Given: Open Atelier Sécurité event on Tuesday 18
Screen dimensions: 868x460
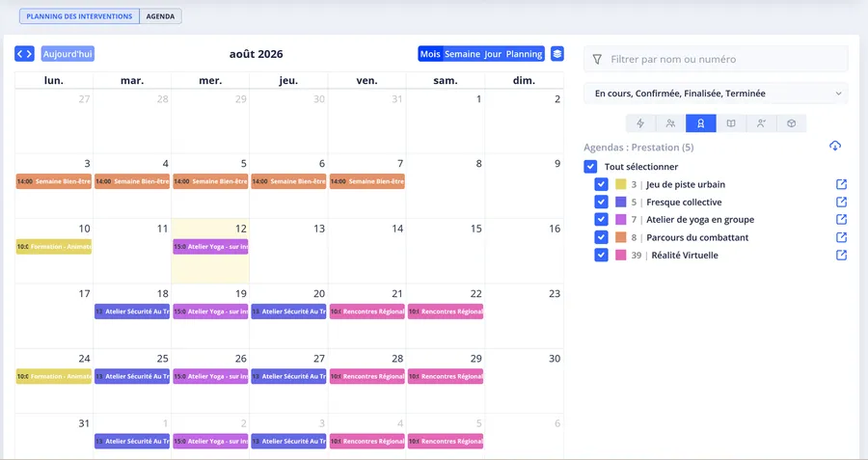Looking at the screenshot, I should 132,311.
